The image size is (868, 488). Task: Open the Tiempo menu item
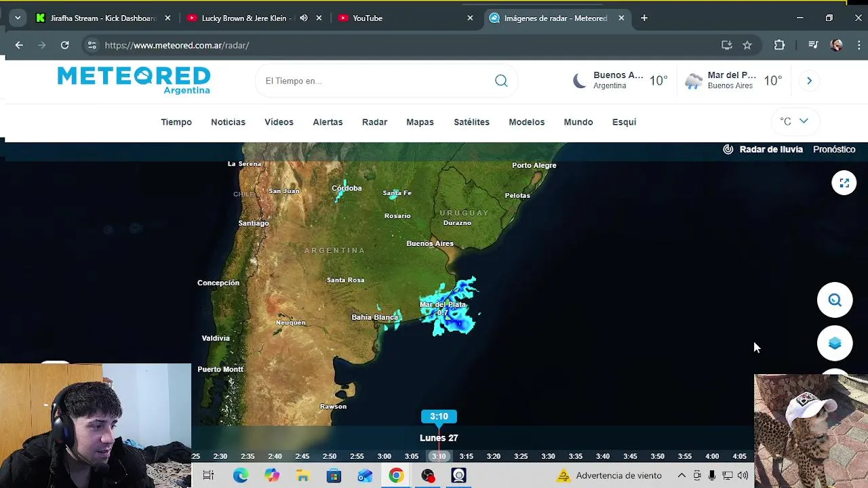pos(176,122)
